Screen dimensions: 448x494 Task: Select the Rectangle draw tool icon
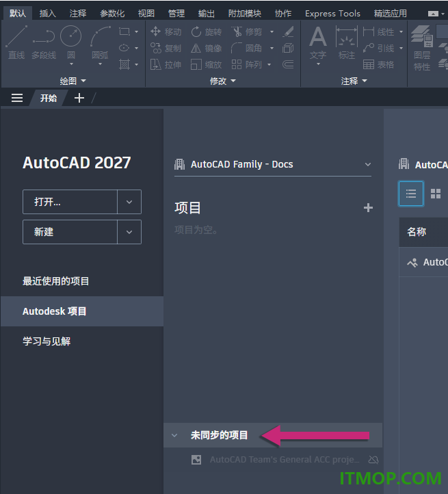click(x=124, y=32)
